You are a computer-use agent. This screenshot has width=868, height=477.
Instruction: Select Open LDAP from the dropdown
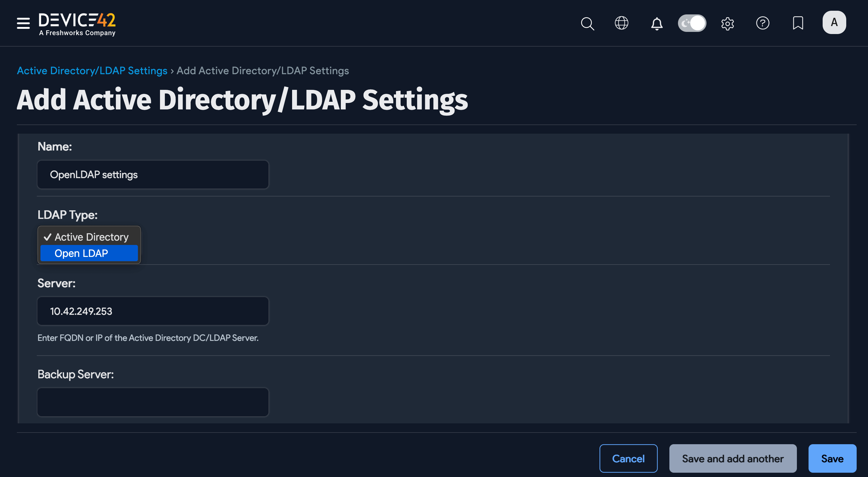coord(89,253)
